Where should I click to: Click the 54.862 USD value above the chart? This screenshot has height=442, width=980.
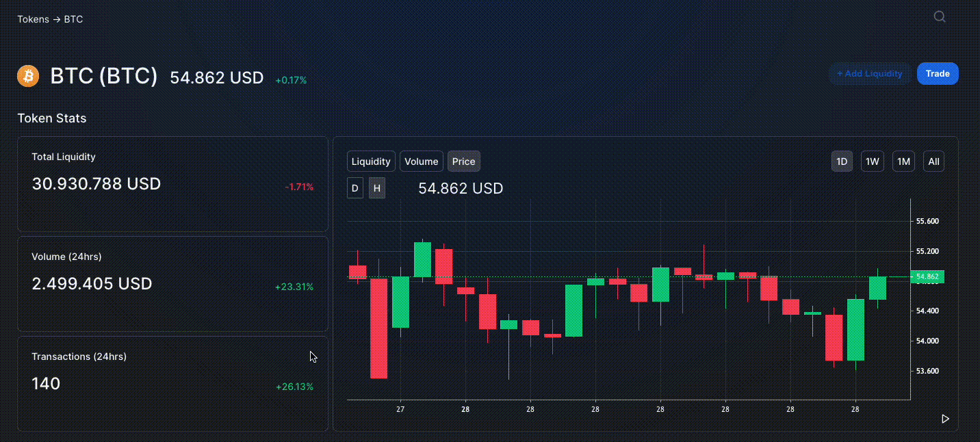461,188
